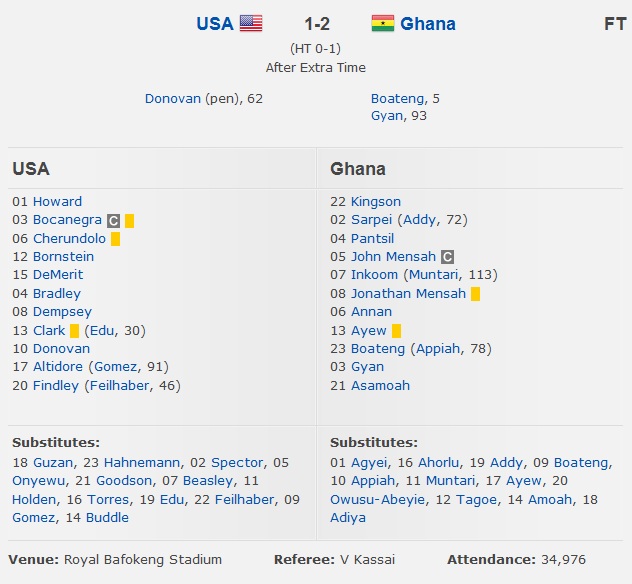
Task: Open Dempsey's player page
Action: (x=61, y=312)
